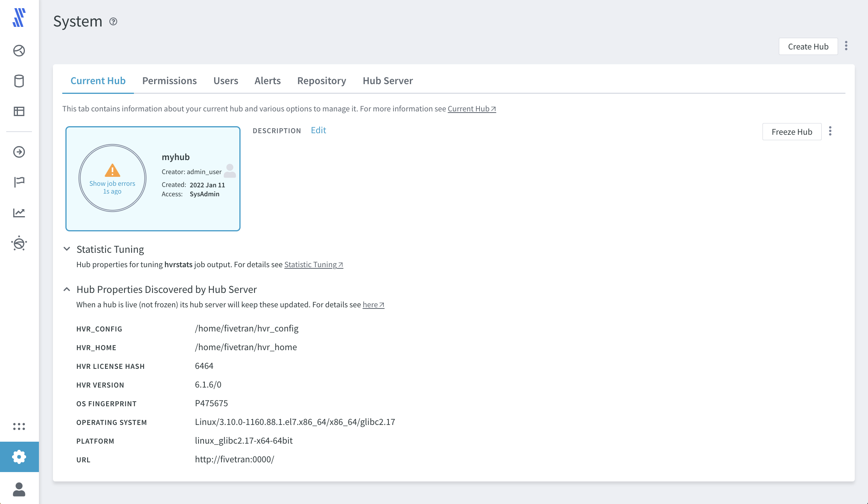The width and height of the screenshot is (868, 504).
Task: Expand the Statistic Tuning section
Action: 67,249
